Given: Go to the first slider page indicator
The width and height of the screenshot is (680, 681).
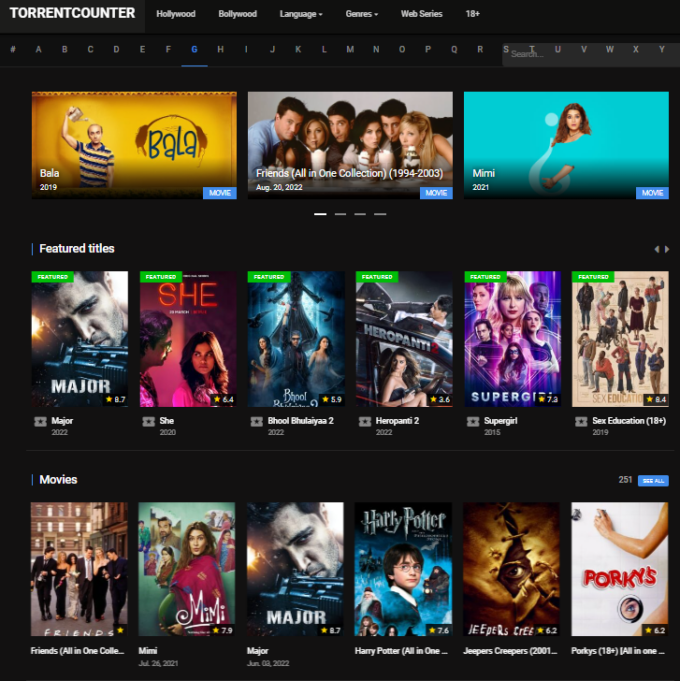Looking at the screenshot, I should point(320,214).
